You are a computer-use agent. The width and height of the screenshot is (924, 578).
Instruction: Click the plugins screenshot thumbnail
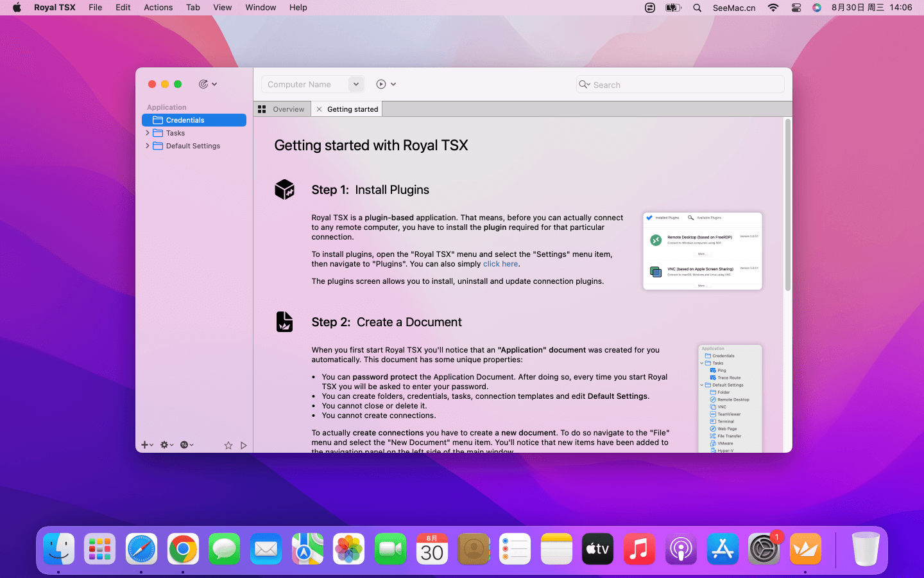pyautogui.click(x=702, y=251)
